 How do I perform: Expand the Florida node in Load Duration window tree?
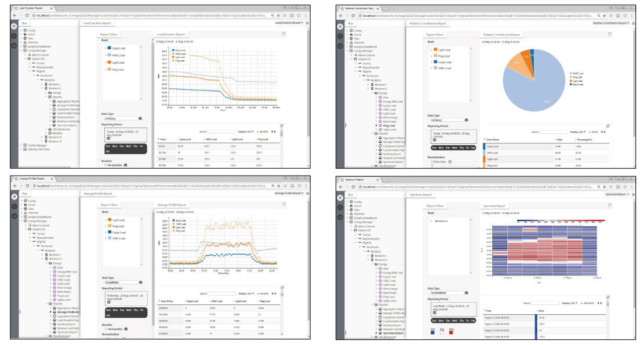[x=30, y=63]
